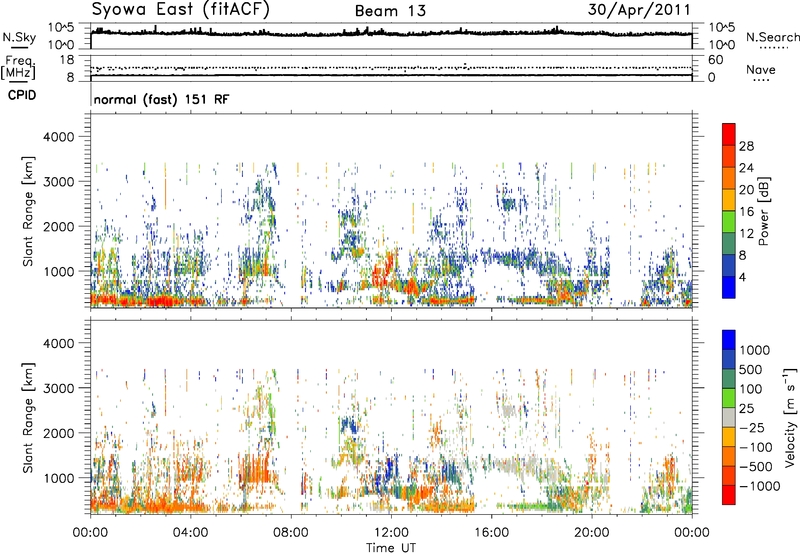Click the '04:00' time axis label
The image size is (800, 554).
(190, 533)
